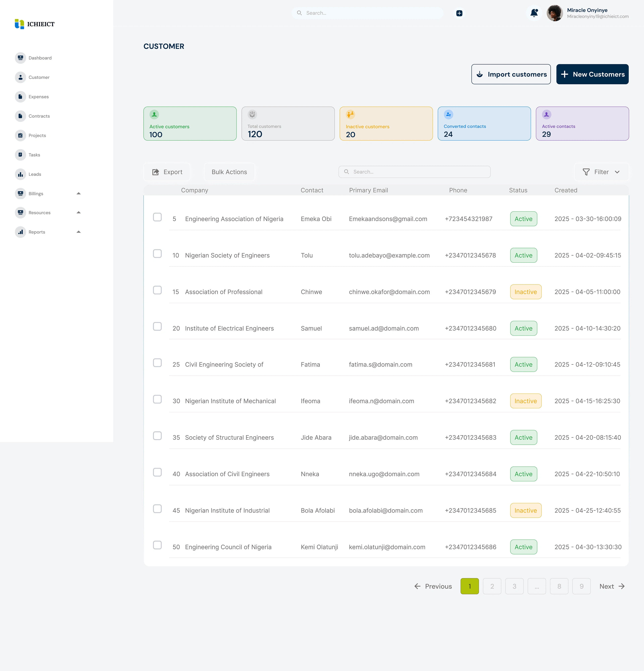Click the Projects sidebar icon

(x=20, y=135)
